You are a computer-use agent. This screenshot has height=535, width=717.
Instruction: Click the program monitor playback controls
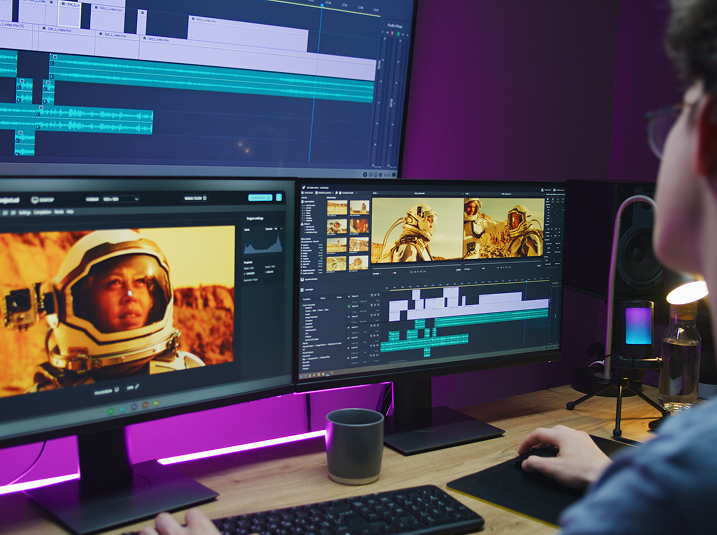[x=503, y=265]
